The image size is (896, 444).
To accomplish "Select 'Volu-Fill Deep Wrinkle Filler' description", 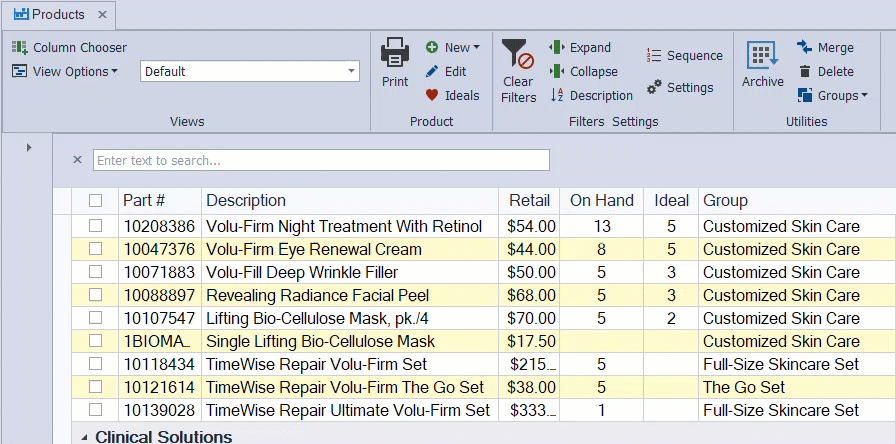I will pos(302,273).
